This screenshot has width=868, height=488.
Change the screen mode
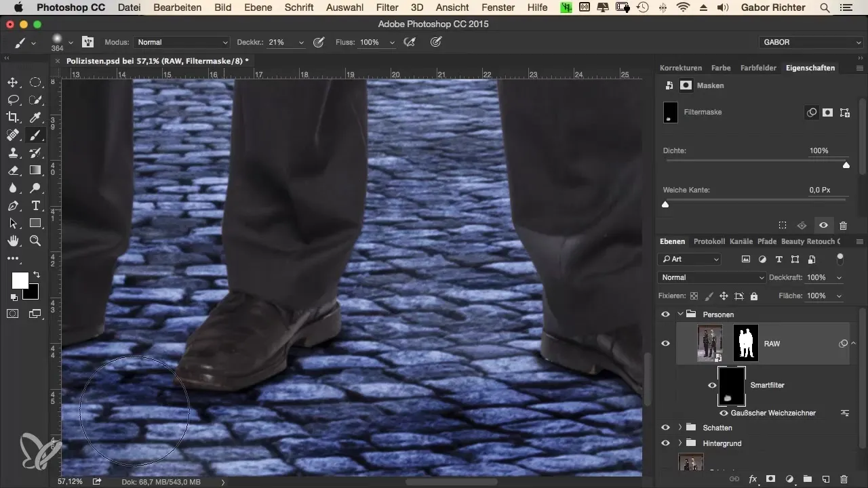pos(35,313)
